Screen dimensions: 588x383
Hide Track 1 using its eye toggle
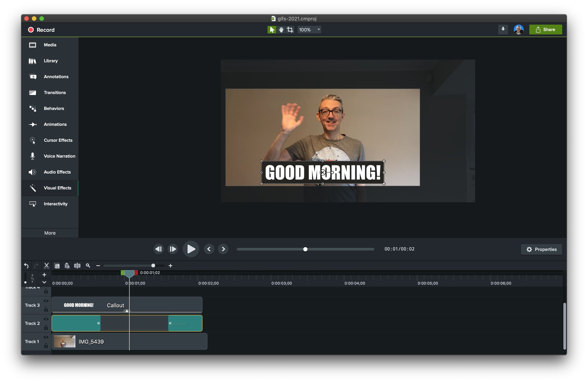pos(46,337)
